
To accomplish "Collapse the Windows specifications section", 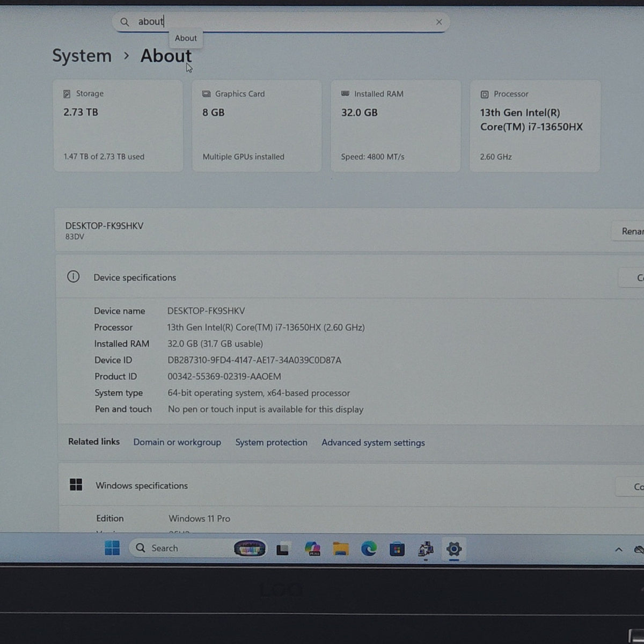I will pos(351,485).
